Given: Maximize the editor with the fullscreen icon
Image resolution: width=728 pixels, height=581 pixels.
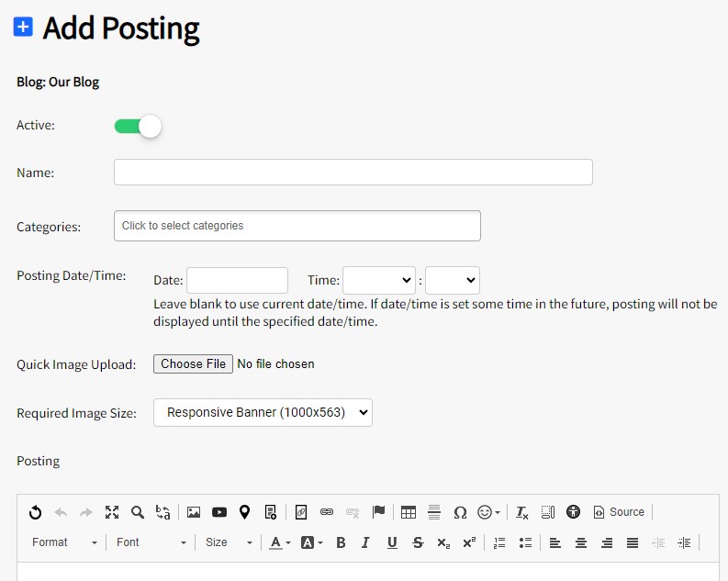Looking at the screenshot, I should click(112, 512).
